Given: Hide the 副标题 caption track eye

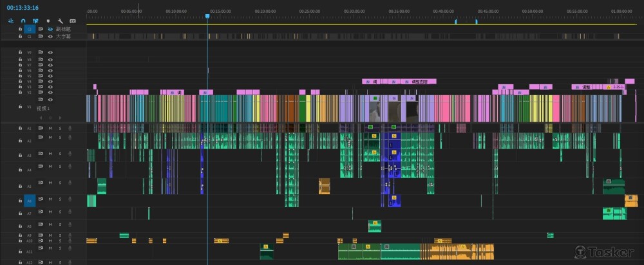Looking at the screenshot, I should (x=50, y=30).
